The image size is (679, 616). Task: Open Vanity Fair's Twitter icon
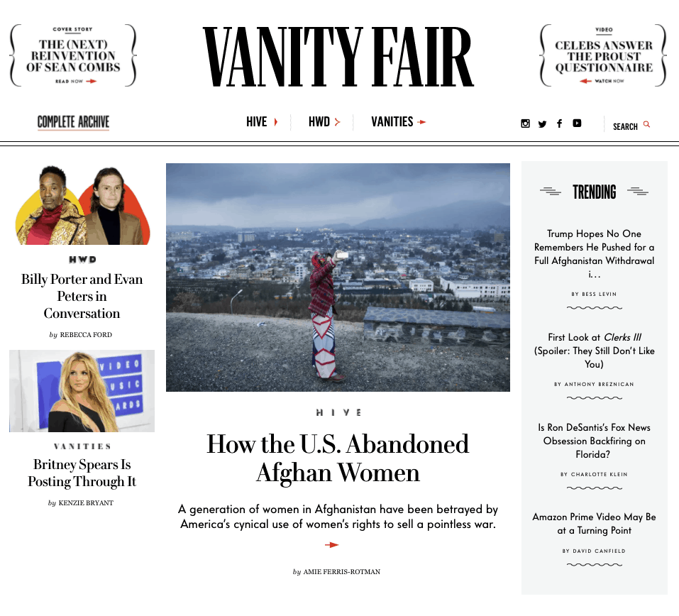542,124
